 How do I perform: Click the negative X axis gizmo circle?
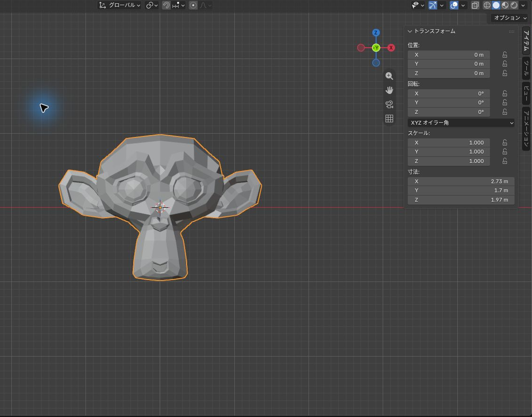360,48
